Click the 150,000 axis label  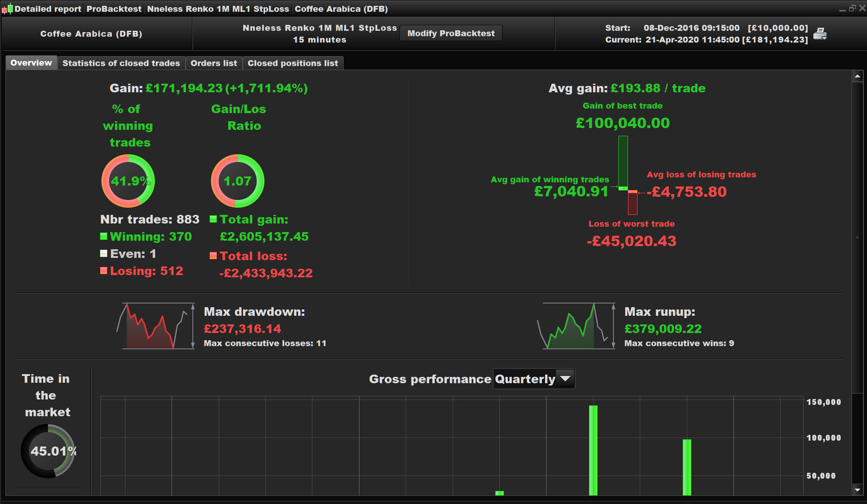click(824, 402)
